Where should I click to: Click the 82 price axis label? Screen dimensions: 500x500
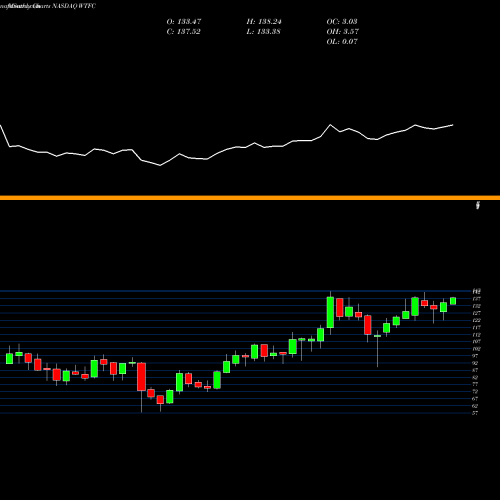[475, 377]
